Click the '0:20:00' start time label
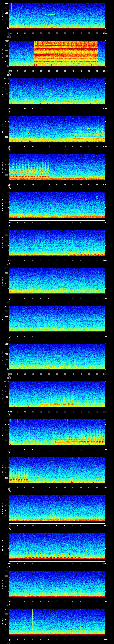114x644 pixels. tap(9, 260)
